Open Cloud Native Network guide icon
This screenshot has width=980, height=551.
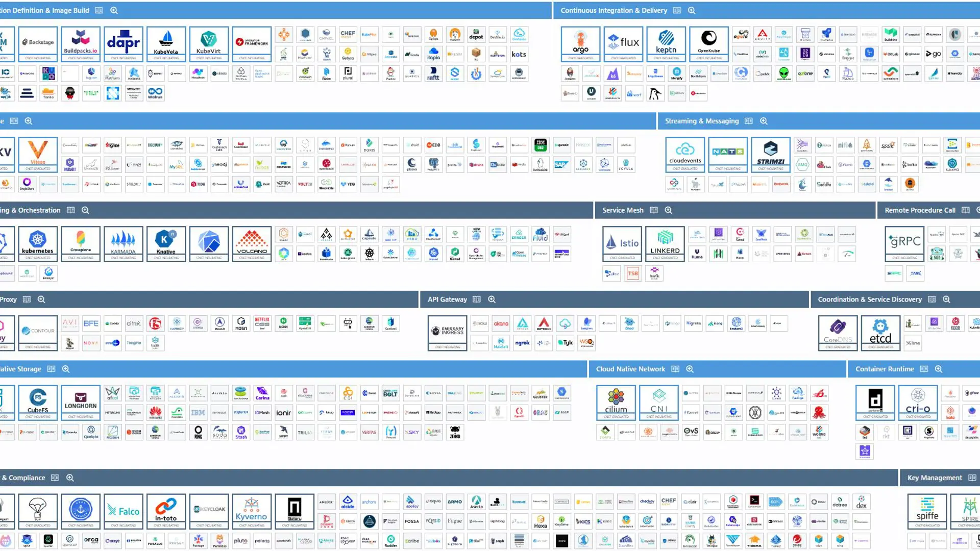(675, 369)
